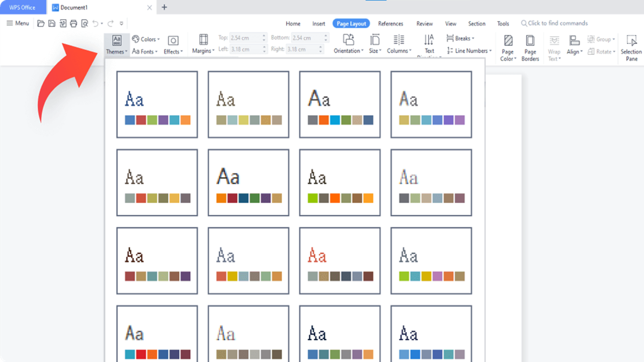The height and width of the screenshot is (362, 644).
Task: Open the Fonts dropdown
Action: pos(145,51)
